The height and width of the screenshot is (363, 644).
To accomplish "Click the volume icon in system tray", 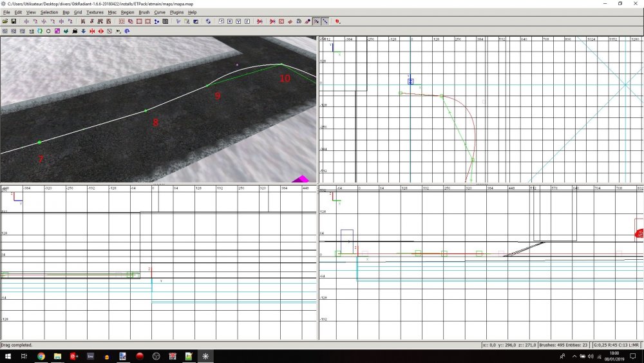I will [591, 356].
